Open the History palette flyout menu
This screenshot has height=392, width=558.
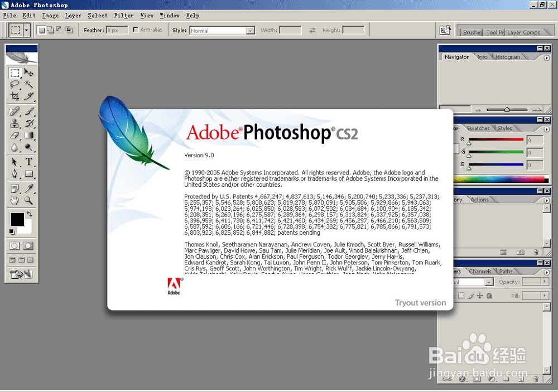point(547,201)
